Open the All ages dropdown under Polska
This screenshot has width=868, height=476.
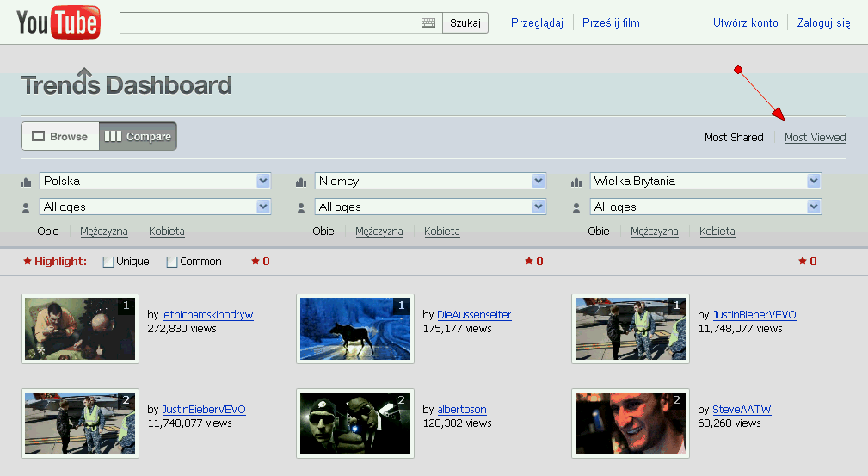pyautogui.click(x=155, y=207)
